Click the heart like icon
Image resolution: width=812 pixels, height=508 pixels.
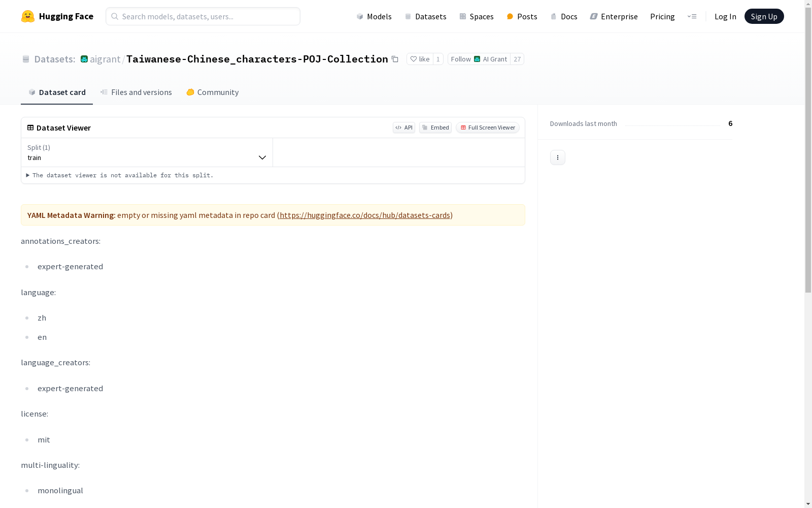pyautogui.click(x=414, y=59)
